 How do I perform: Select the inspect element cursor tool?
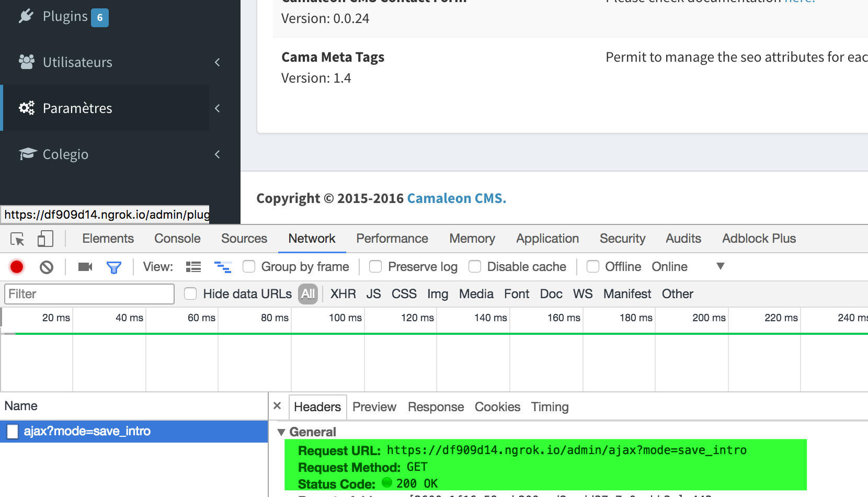pos(16,239)
